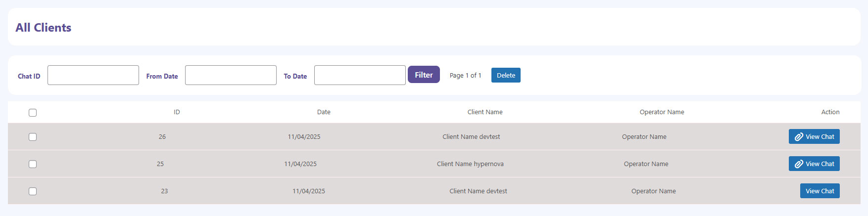This screenshot has width=868, height=216.
Task: Click the ID column header
Action: pos(177,112)
